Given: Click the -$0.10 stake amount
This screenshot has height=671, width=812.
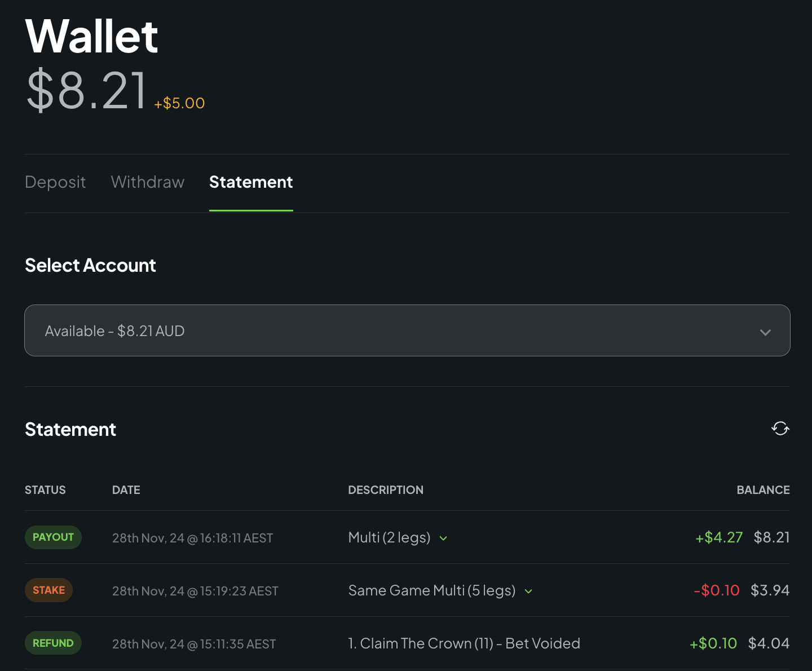Looking at the screenshot, I should [x=717, y=590].
